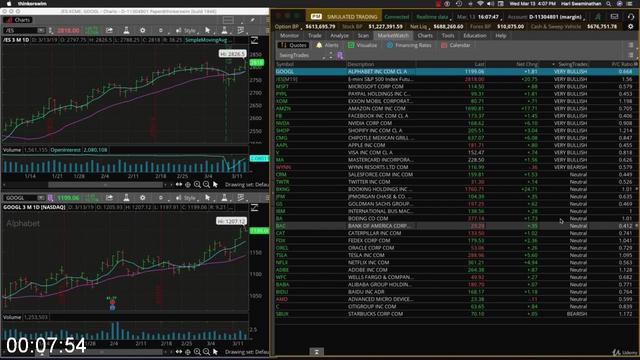Click the horizontal scrollbar under the /ES chart
Screen dimensions: 640x360
point(105,185)
